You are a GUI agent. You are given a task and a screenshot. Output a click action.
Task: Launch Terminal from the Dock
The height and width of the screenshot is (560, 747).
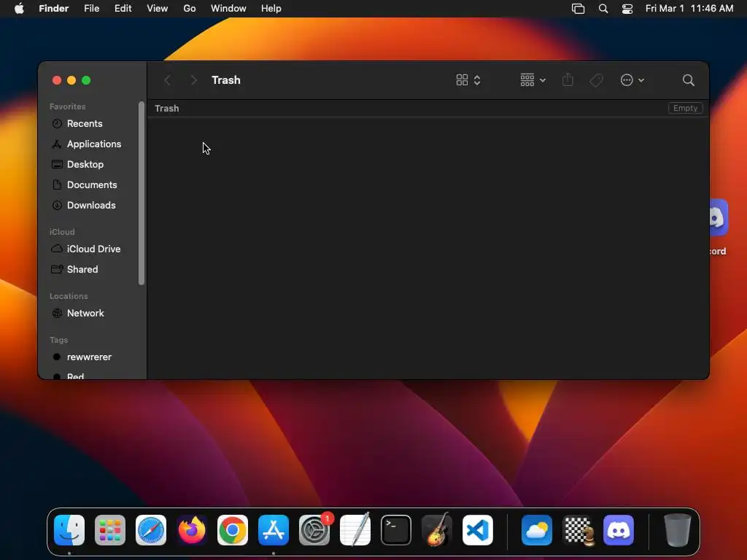click(x=396, y=530)
